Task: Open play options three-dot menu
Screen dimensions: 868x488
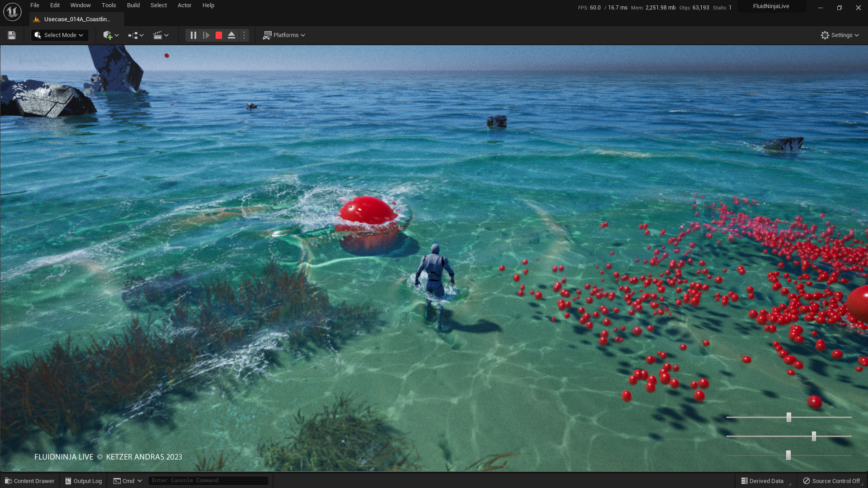Action: 244,35
